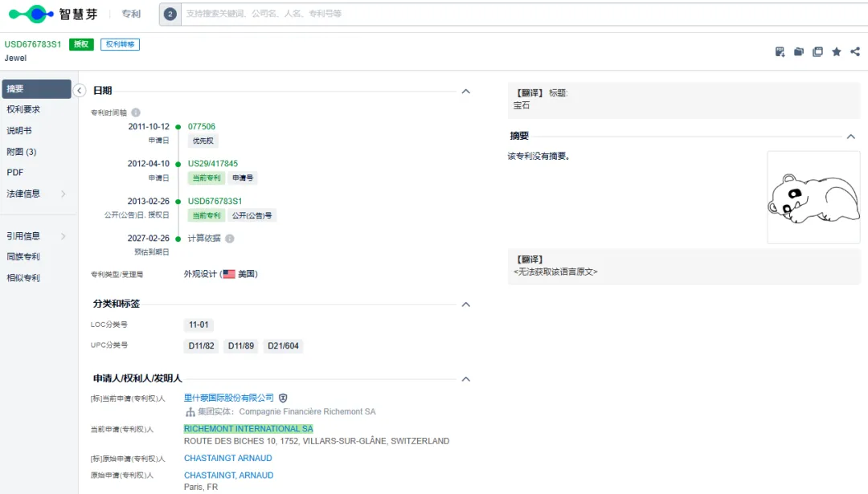This screenshot has width=868, height=494.
Task: Open the 附图 (3) sidebar tab
Action: click(36, 152)
